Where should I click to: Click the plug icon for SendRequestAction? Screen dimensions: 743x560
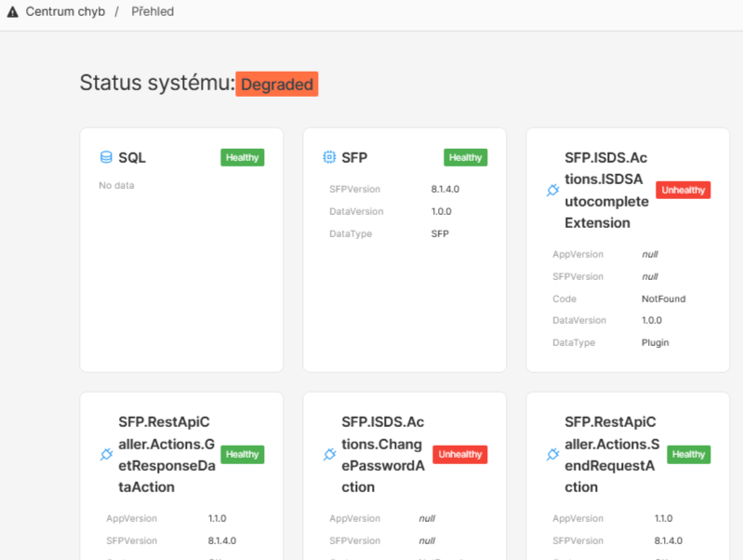pyautogui.click(x=552, y=455)
